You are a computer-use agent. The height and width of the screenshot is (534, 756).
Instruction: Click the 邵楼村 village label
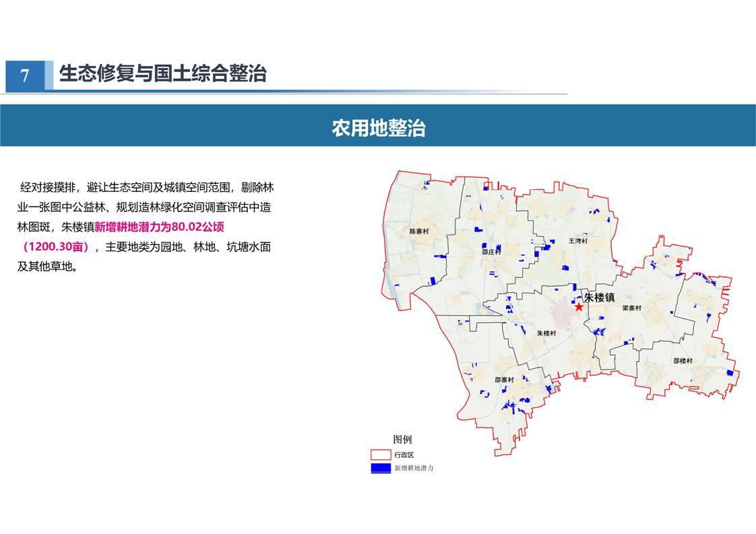pyautogui.click(x=683, y=361)
